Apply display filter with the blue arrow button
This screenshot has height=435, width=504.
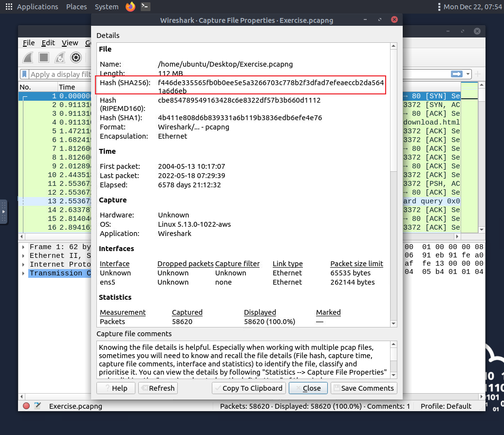(x=456, y=74)
